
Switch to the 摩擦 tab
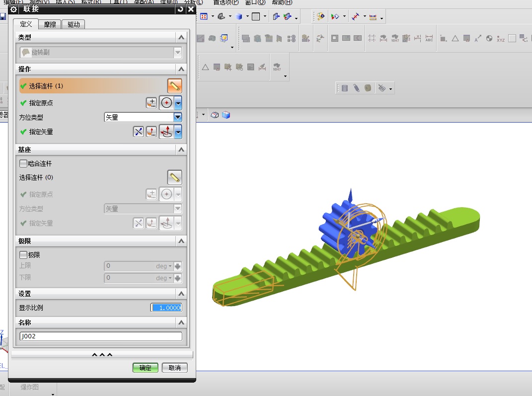click(x=50, y=24)
